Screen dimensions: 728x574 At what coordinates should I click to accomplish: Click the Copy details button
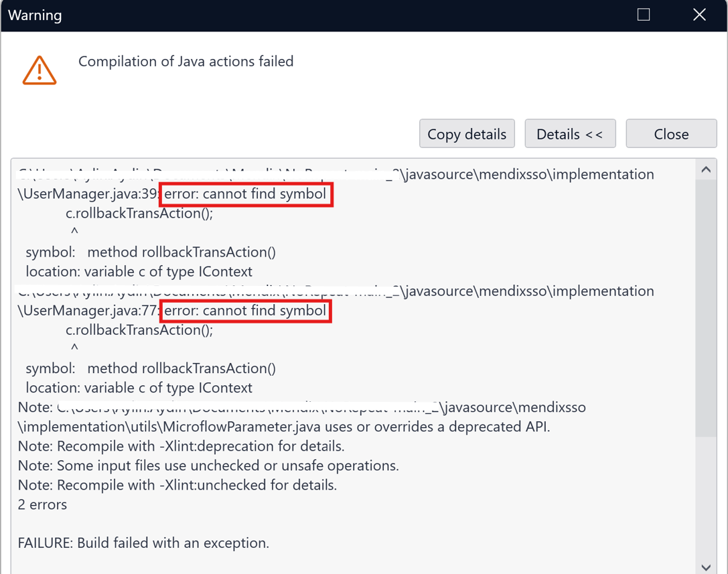(x=467, y=134)
